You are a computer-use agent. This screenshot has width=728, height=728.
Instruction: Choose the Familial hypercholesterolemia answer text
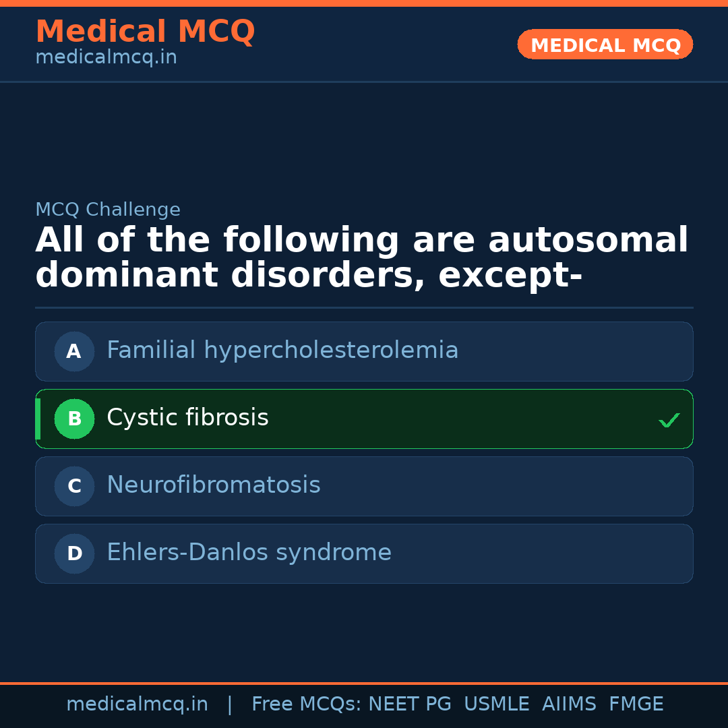(282, 351)
